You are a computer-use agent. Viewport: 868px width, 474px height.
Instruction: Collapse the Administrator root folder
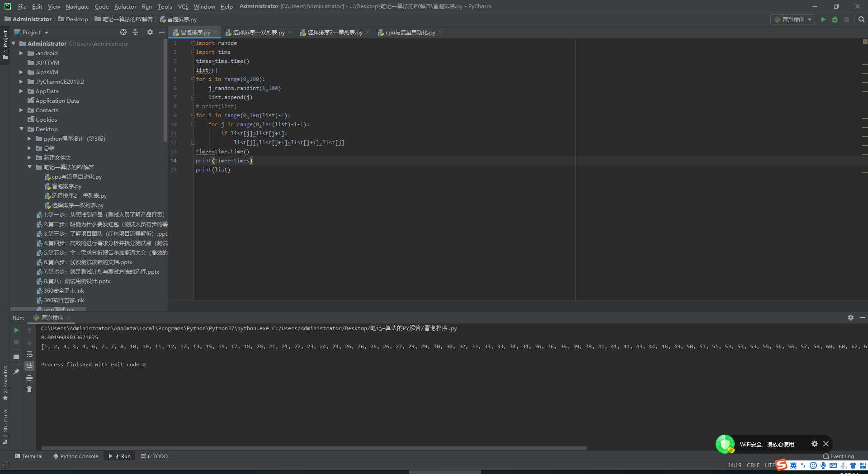click(x=14, y=43)
